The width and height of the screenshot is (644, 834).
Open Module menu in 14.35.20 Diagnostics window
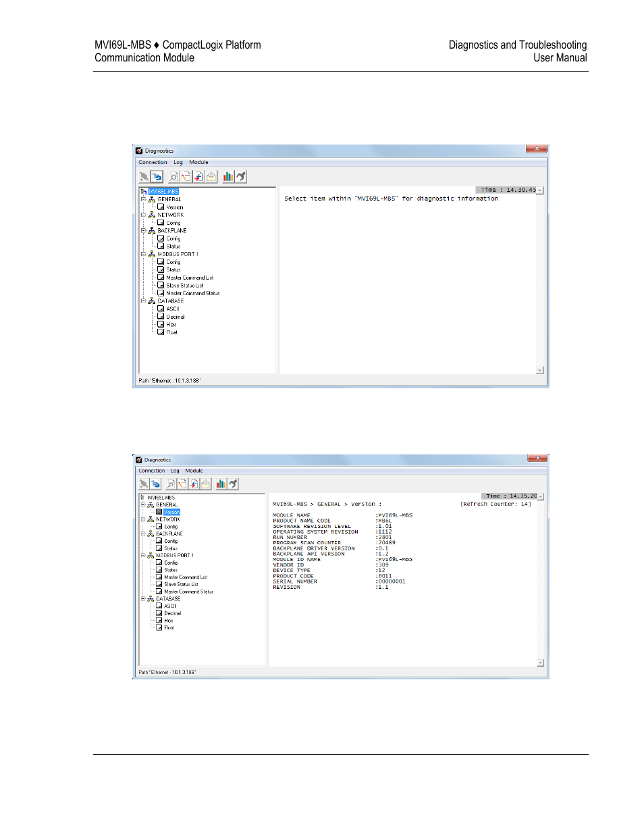[x=194, y=471]
